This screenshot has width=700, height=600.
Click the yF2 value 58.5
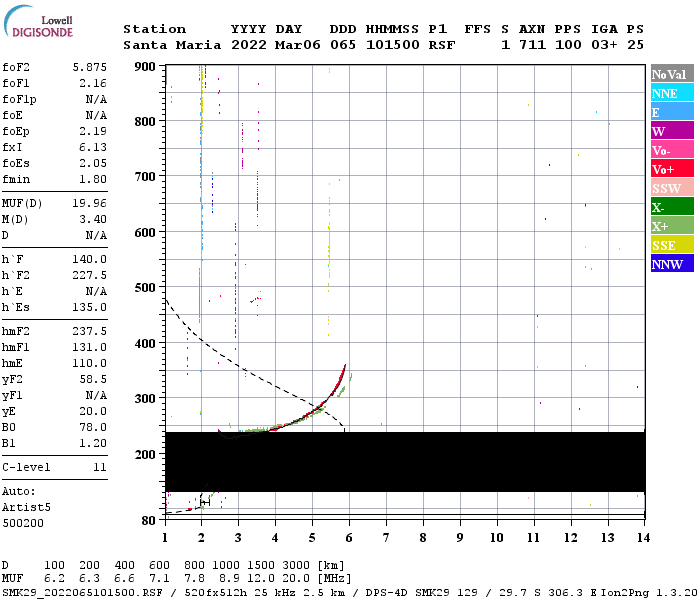click(93, 379)
